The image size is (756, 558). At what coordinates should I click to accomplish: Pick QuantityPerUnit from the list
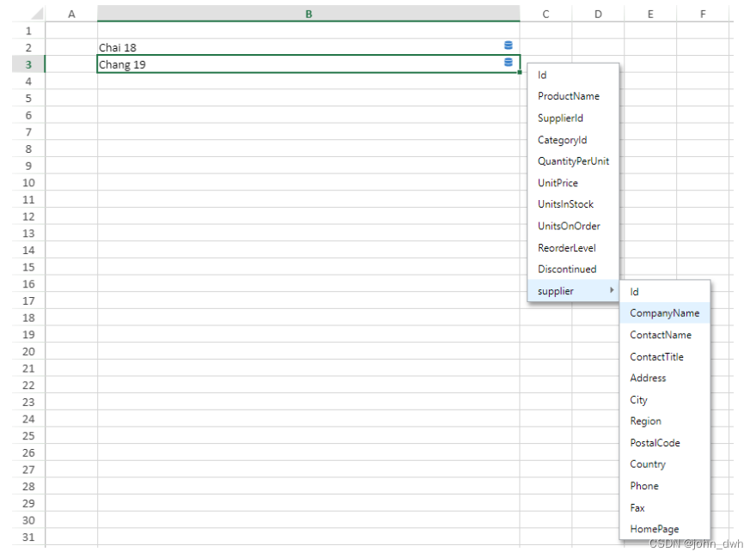tap(573, 161)
